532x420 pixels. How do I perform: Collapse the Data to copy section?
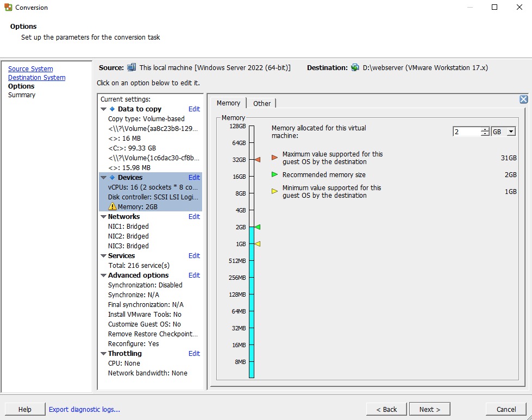[x=104, y=109]
